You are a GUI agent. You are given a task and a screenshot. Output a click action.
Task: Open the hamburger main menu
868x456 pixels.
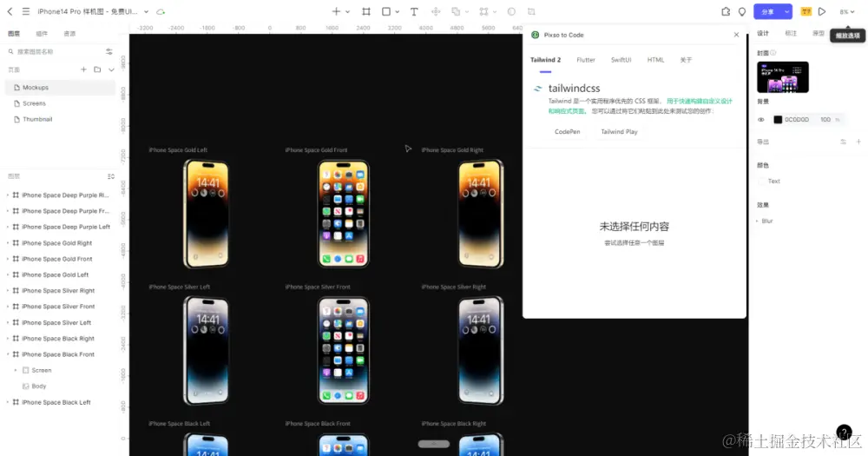(x=26, y=11)
